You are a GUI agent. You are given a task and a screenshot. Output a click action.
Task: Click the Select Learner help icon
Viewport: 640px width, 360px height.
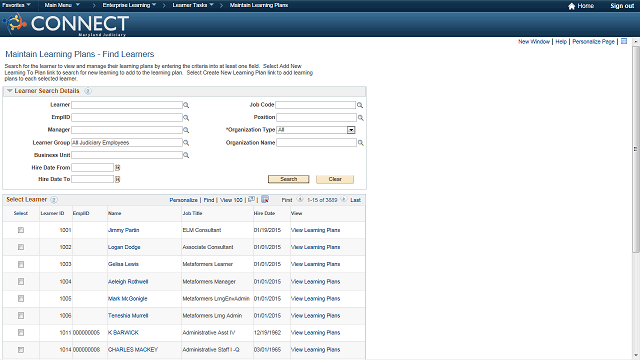(54, 200)
